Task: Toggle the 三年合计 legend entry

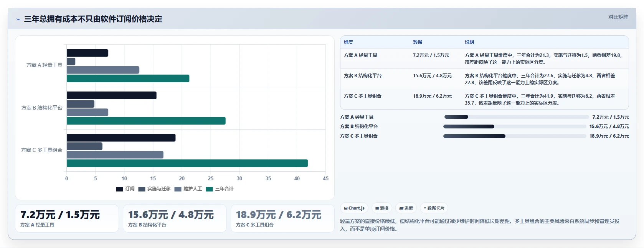Action: [220, 189]
